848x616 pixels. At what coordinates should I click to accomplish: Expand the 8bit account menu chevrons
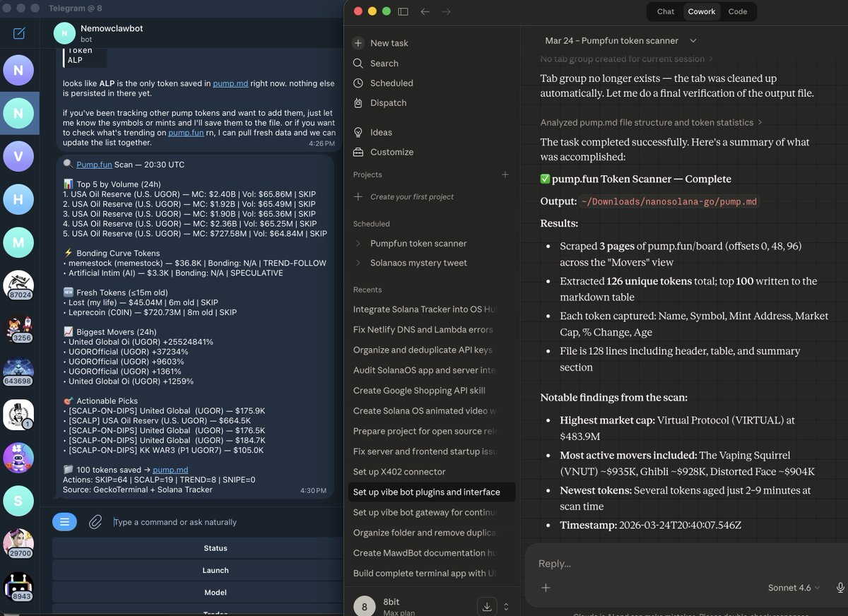pos(506,606)
